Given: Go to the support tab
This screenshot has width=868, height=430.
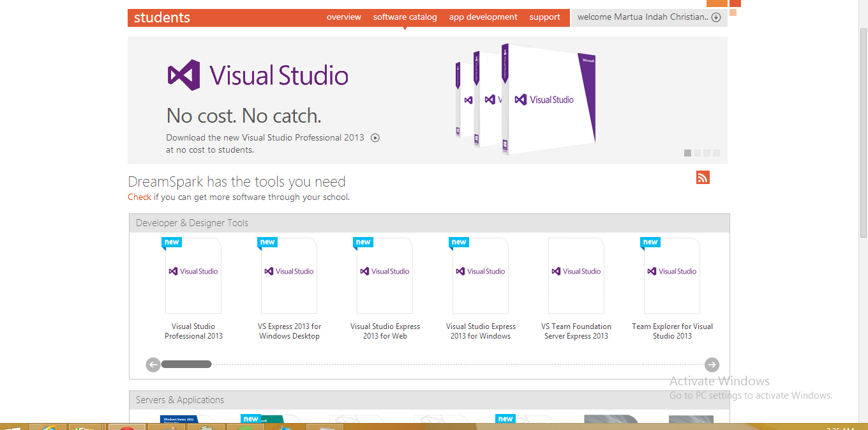Looking at the screenshot, I should tap(544, 17).
